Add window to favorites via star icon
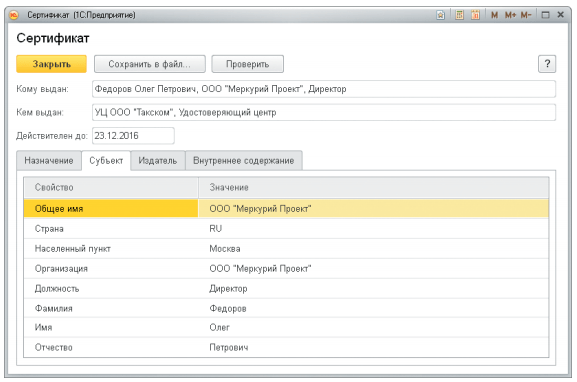 pyautogui.click(x=440, y=15)
